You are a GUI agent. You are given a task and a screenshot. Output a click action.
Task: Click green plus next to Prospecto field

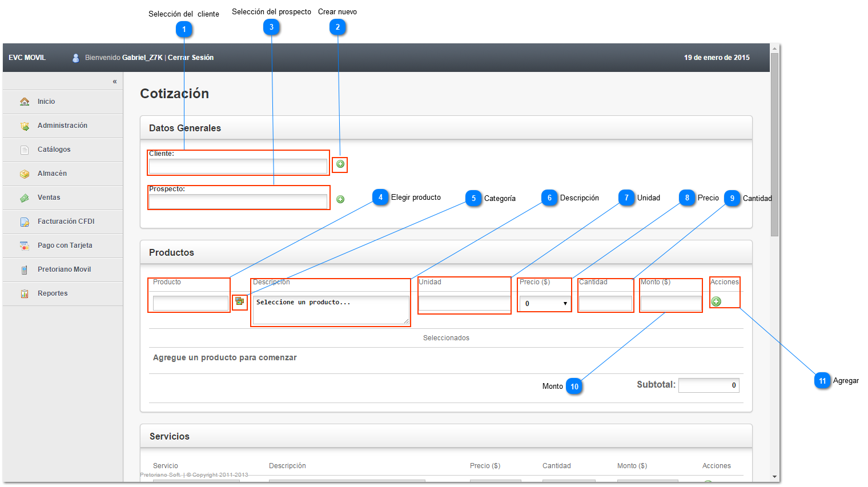click(x=340, y=199)
